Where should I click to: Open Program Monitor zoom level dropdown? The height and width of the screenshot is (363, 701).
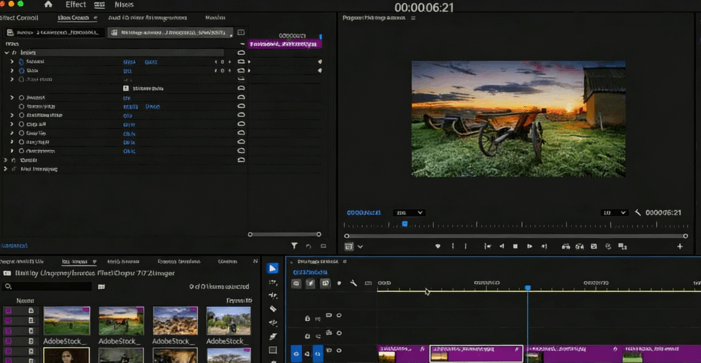coord(409,213)
